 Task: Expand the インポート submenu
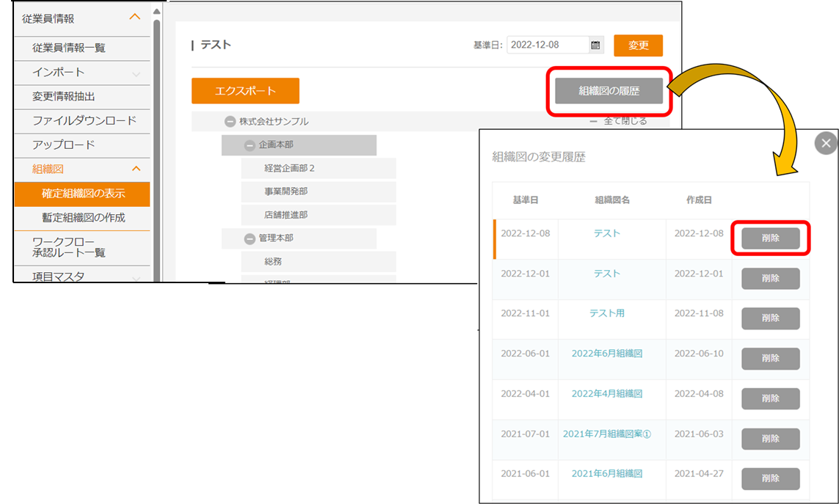coord(136,73)
